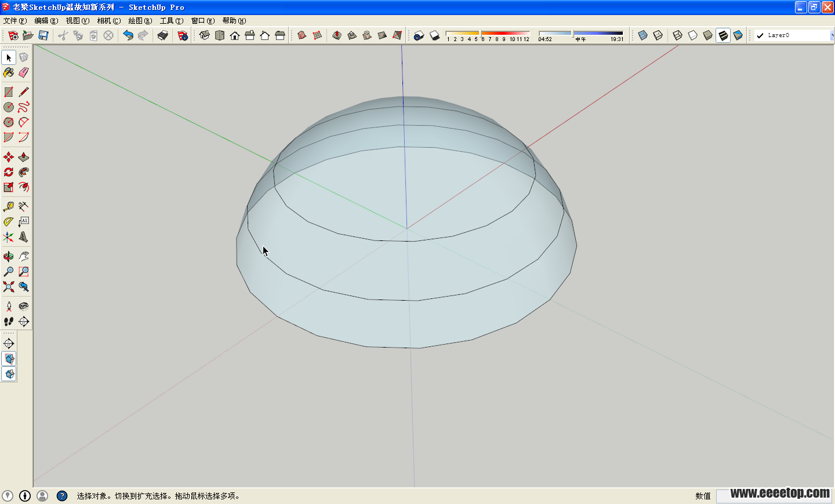Image resolution: width=835 pixels, height=504 pixels.
Task: Adjust the shadow time-of-day slider
Action: coord(580,33)
